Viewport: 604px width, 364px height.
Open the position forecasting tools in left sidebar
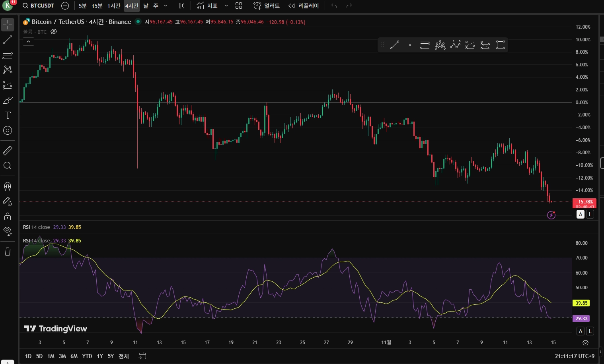8,85
